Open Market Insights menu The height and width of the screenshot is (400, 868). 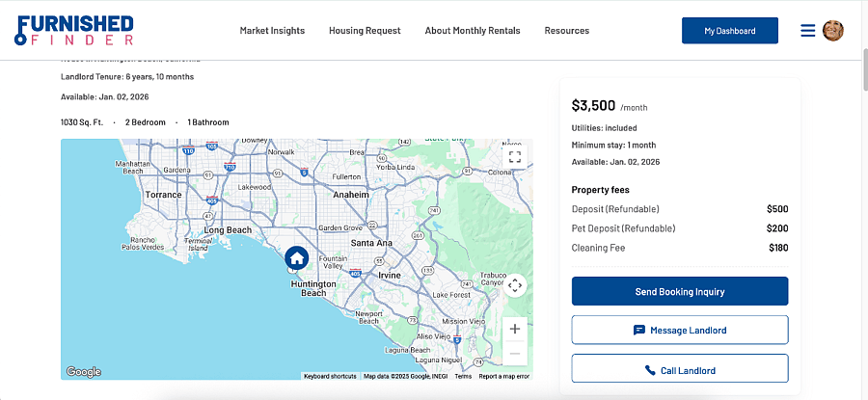(x=272, y=31)
